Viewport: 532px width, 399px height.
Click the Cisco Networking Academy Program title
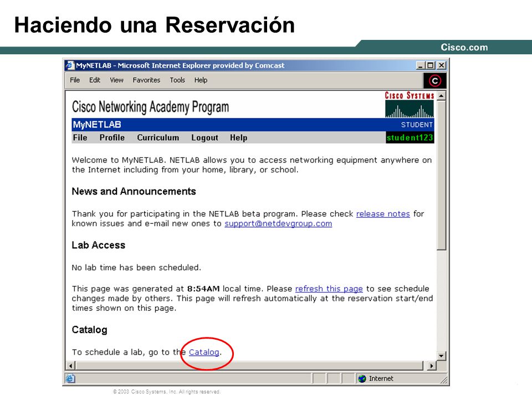[150, 107]
